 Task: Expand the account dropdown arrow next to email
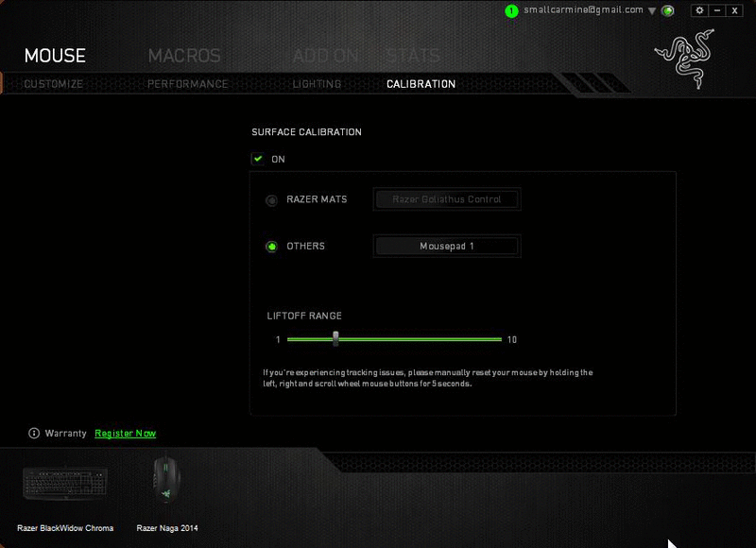[652, 11]
